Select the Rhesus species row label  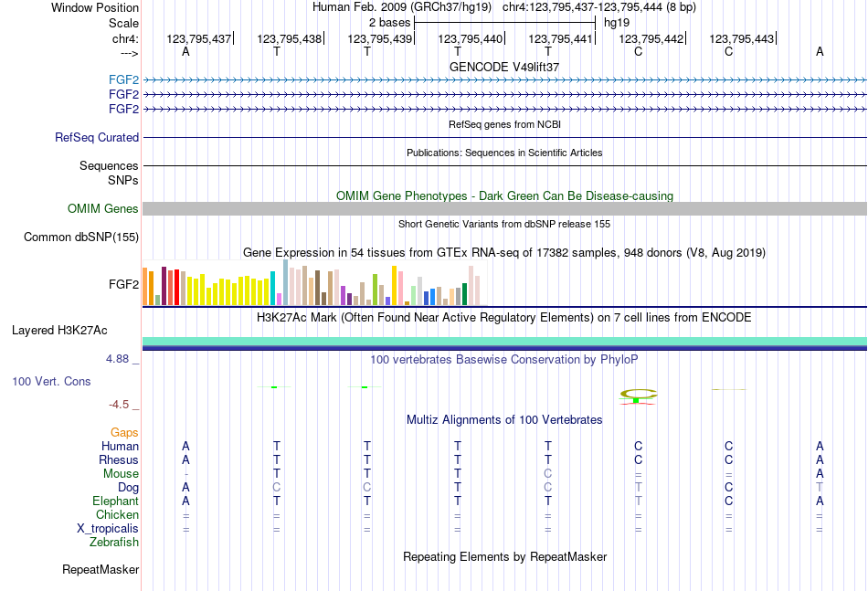(x=119, y=459)
